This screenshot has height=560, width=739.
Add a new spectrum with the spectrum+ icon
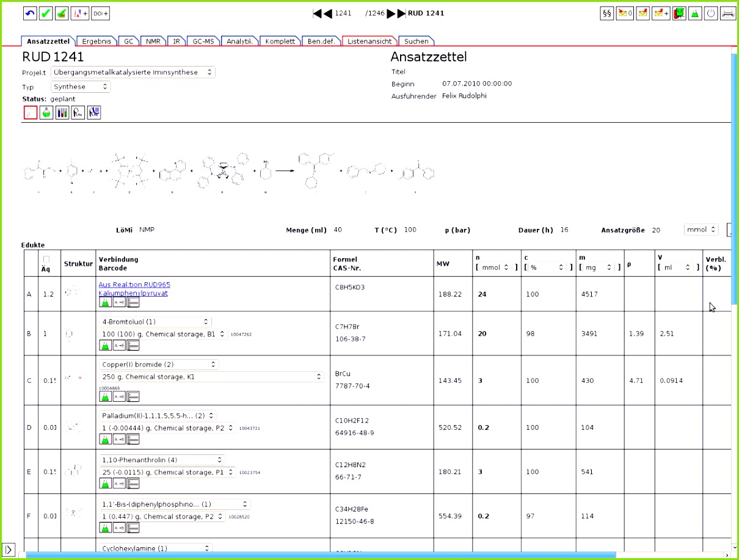click(81, 13)
